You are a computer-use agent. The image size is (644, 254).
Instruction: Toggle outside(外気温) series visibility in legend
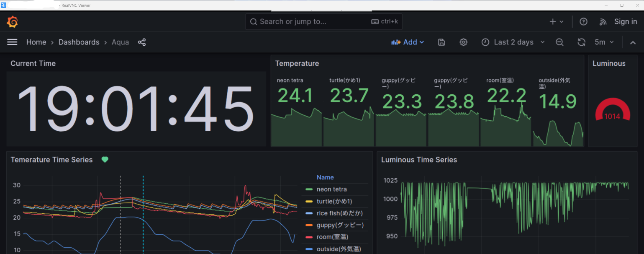coord(338,249)
